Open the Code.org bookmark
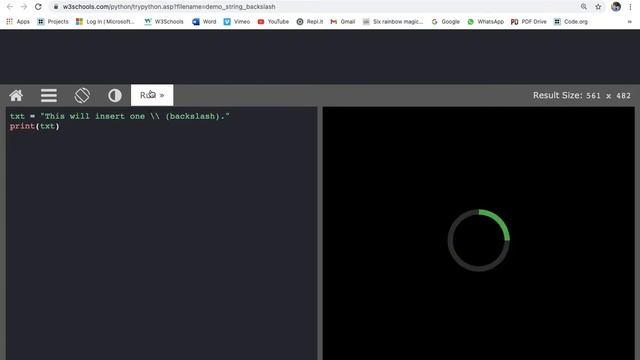The image size is (640, 360). point(571,22)
